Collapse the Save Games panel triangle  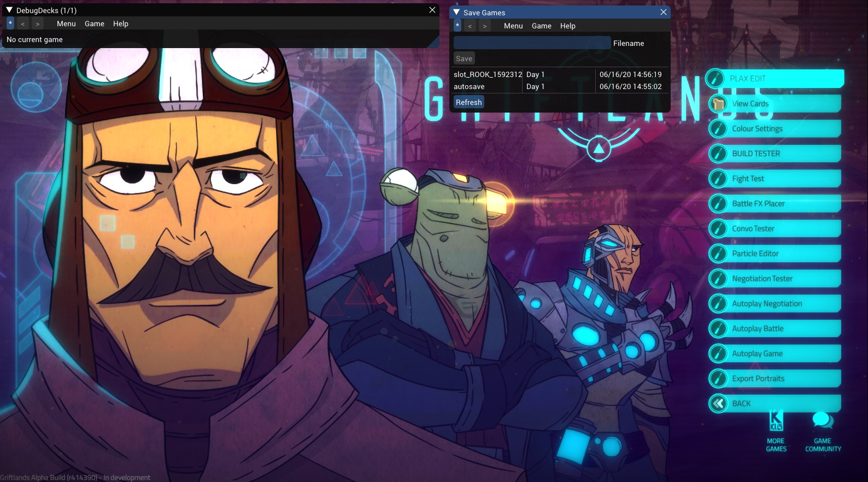click(x=456, y=13)
